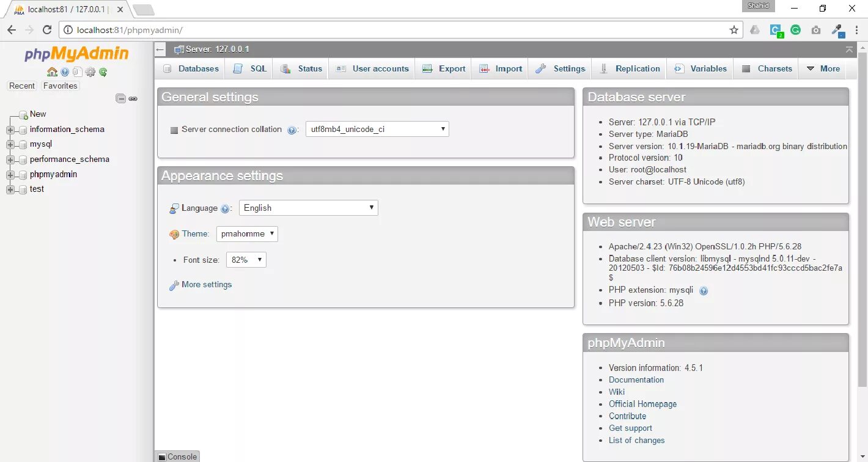Expand the test database node

point(10,189)
